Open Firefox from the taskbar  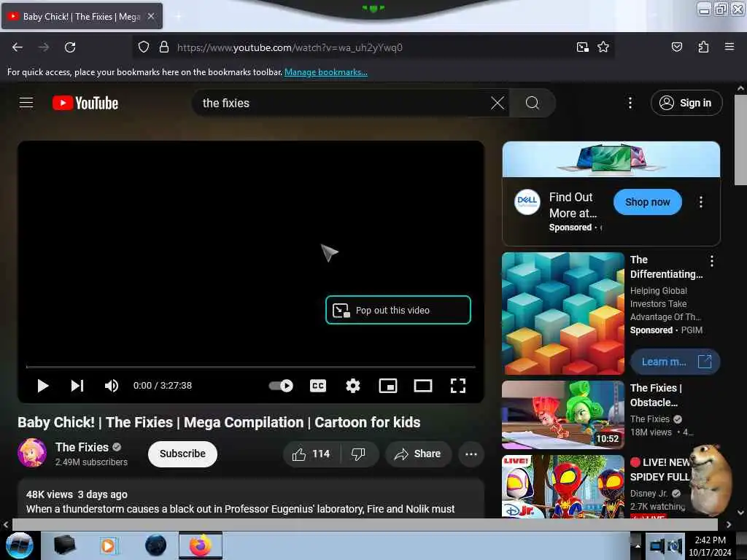point(201,545)
